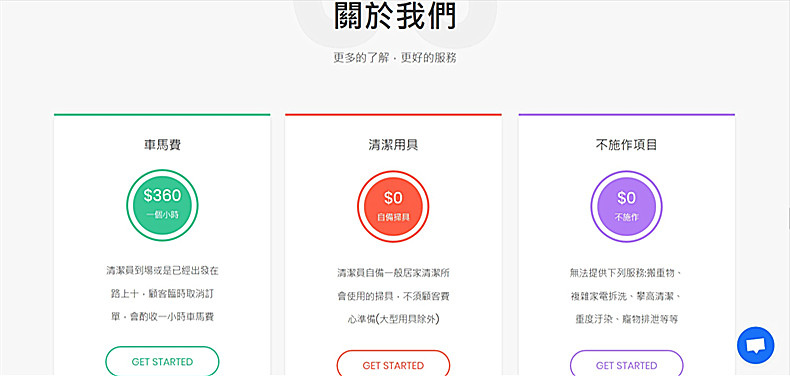Click the 車馬費 card title
This screenshot has height=376, width=790.
tap(162, 145)
